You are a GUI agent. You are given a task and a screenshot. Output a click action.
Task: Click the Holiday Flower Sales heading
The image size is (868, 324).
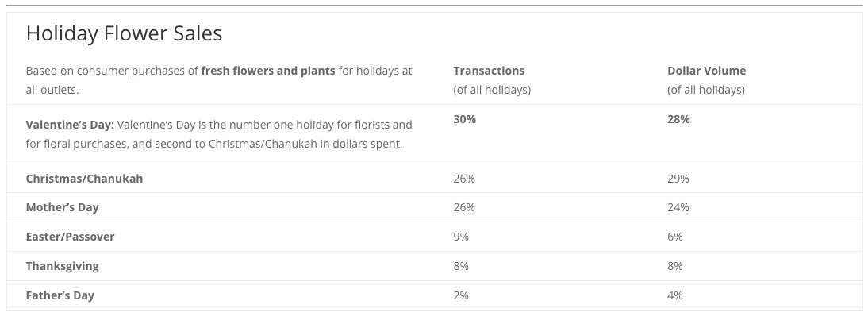[x=124, y=34]
